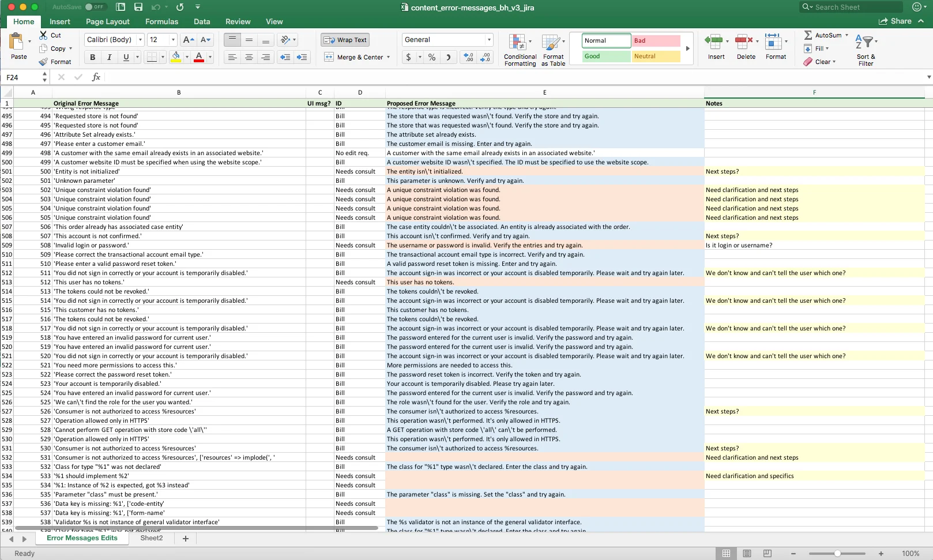
Task: Click the Cut scissors icon
Action: (x=43, y=35)
